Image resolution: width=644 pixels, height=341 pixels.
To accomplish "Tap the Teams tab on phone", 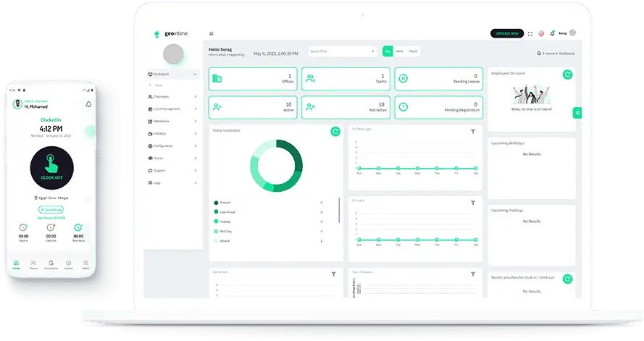I will (33, 265).
